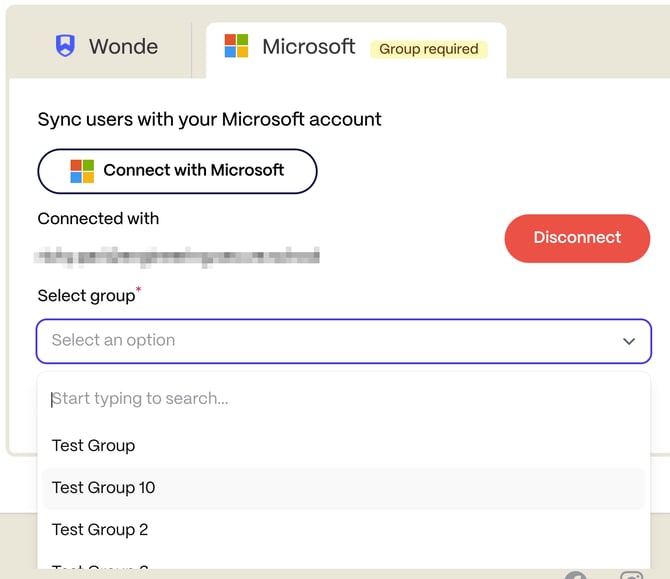Click the Microsoft logo in the tab
Image resolution: width=670 pixels, height=579 pixels.
click(x=236, y=46)
